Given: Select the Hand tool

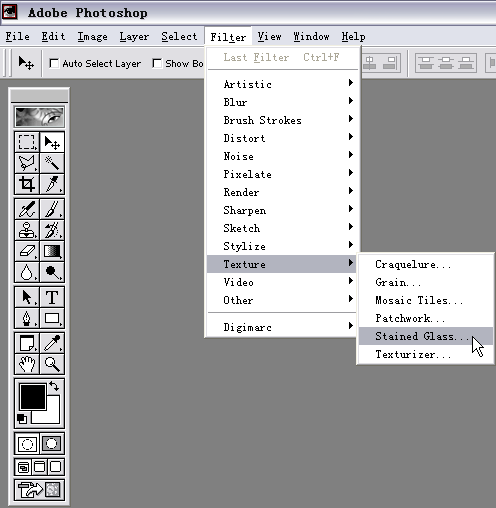Looking at the screenshot, I should point(27,364).
